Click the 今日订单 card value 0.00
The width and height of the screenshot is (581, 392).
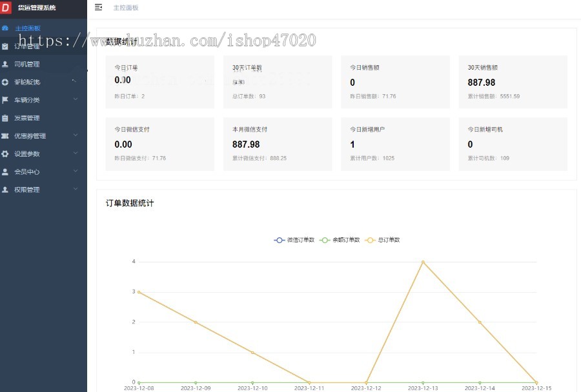coord(123,80)
